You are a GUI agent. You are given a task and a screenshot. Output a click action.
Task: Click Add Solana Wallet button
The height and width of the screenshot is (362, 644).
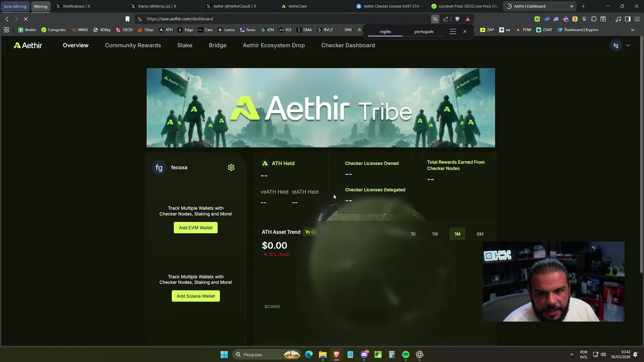tap(196, 296)
